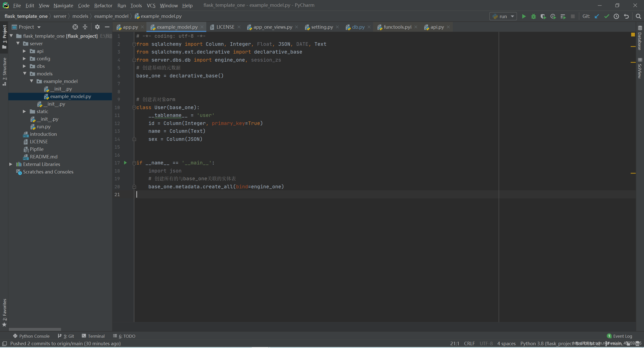Expand the dbs folder
The width and height of the screenshot is (644, 348).
pos(24,66)
